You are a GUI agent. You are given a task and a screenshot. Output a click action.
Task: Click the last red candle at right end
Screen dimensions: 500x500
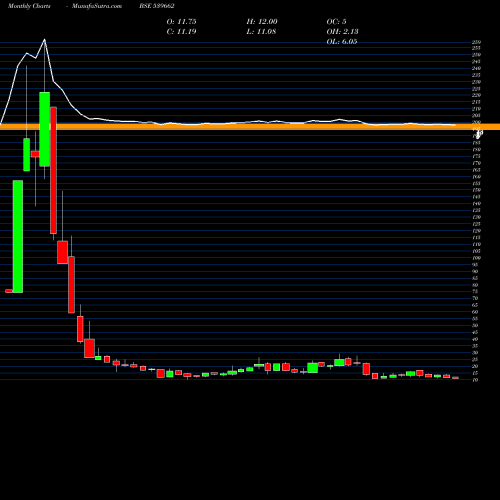pyautogui.click(x=455, y=378)
